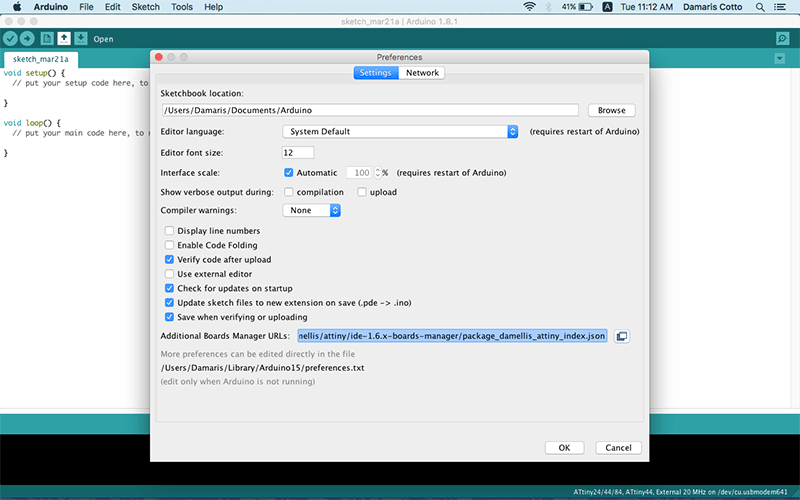
Task: Click the Cancel button
Action: click(x=618, y=447)
